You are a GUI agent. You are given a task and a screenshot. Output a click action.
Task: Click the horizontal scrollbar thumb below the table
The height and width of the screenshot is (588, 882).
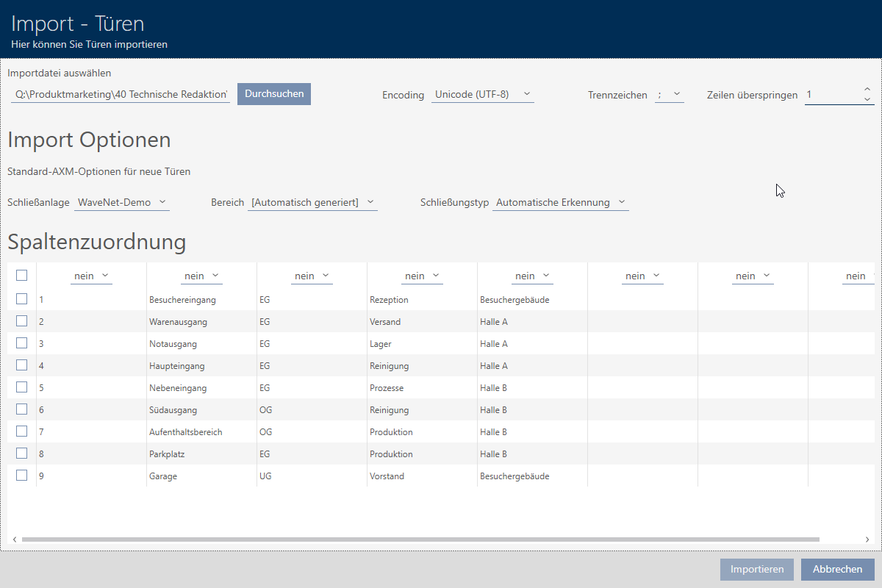coord(419,539)
